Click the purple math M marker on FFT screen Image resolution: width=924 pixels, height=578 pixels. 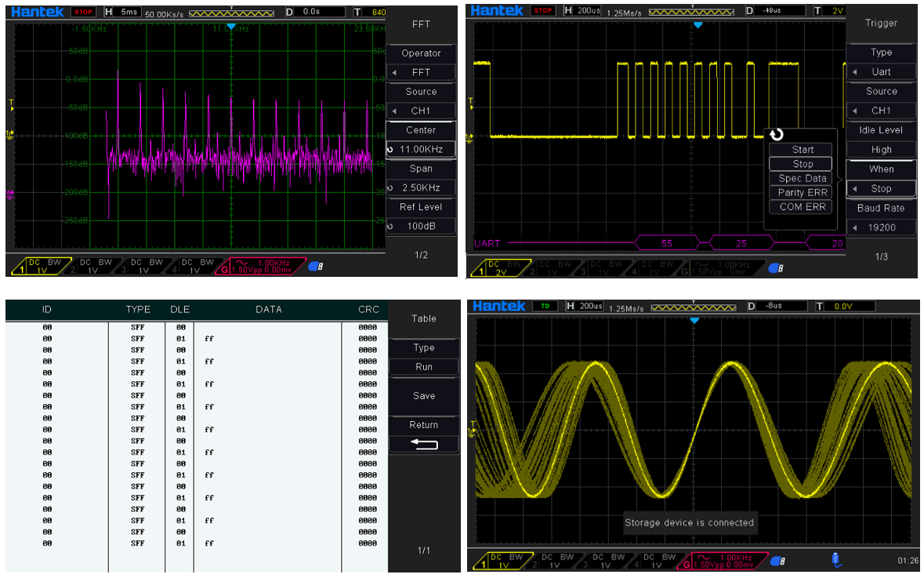click(x=10, y=194)
